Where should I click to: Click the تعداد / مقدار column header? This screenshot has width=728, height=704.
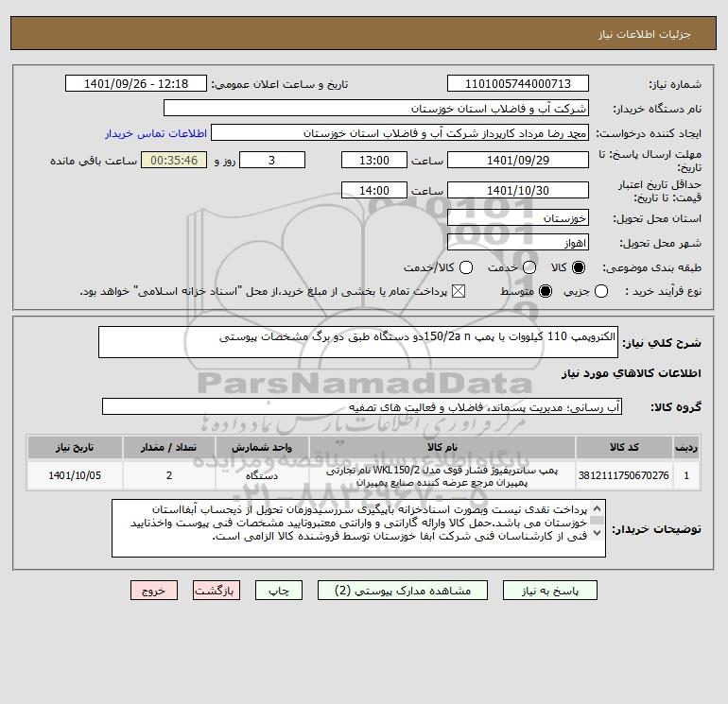(x=169, y=447)
